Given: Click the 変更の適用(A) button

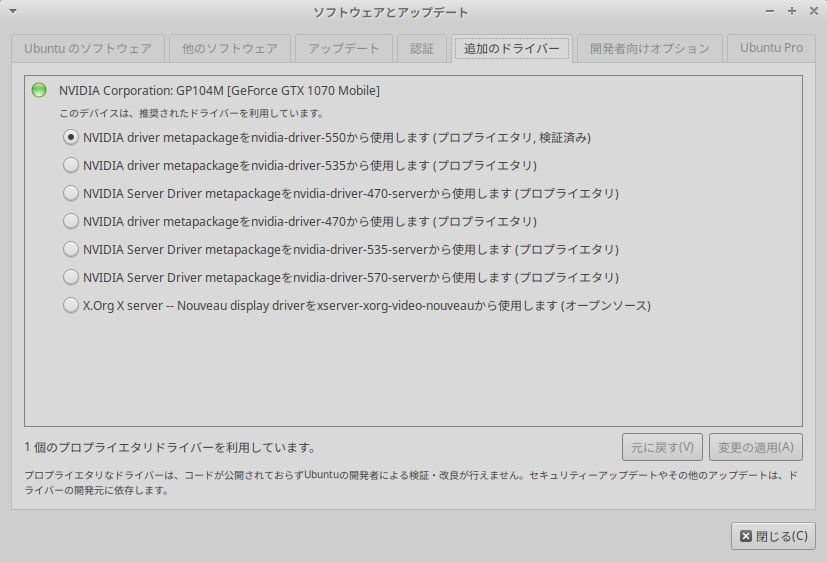Looking at the screenshot, I should click(x=756, y=448).
